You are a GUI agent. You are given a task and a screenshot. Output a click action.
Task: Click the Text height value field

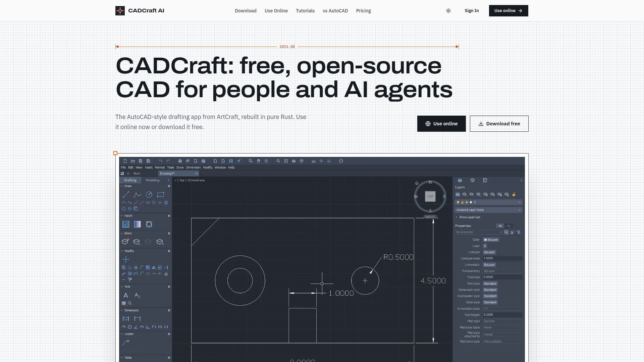[x=502, y=315]
